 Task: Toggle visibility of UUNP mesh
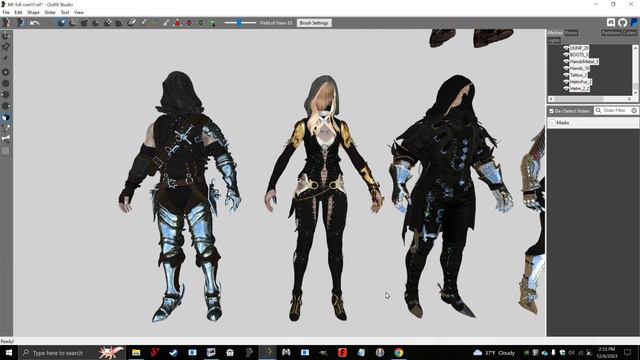tap(566, 48)
